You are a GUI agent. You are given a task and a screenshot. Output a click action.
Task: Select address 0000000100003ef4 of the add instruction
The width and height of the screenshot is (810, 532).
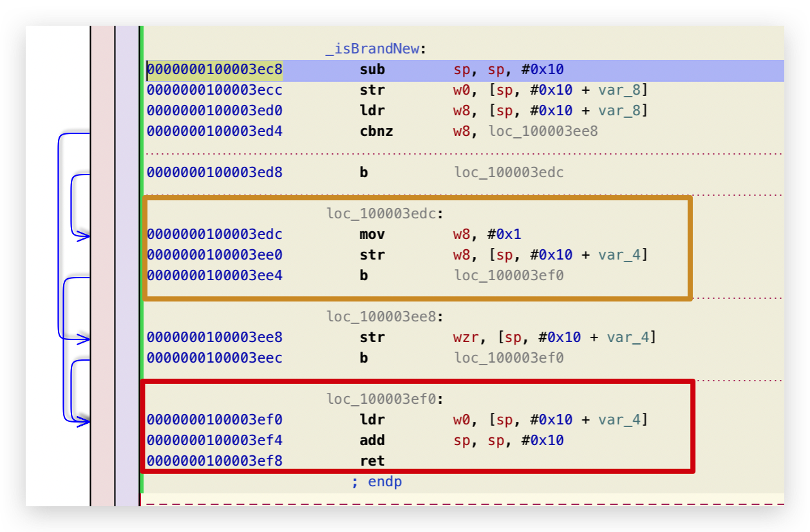[214, 441]
